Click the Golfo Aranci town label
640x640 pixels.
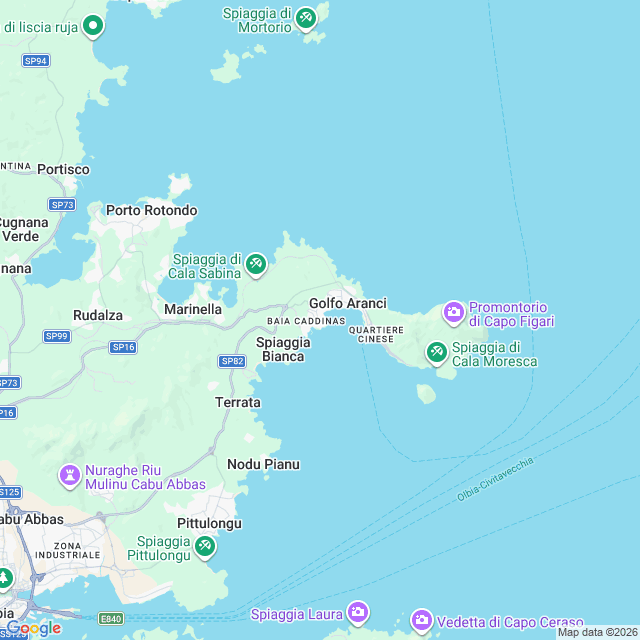348,303
